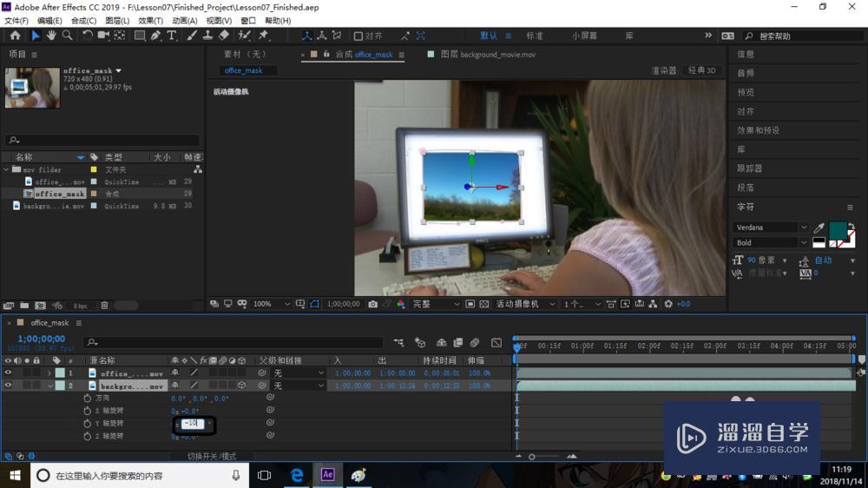Click the 1;00;00;00 current time display
The width and height of the screenshot is (868, 488).
(42, 339)
